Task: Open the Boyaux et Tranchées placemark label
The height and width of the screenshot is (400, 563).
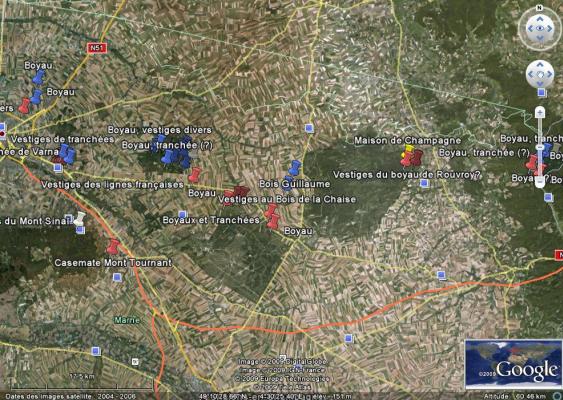Action: pyautogui.click(x=211, y=220)
